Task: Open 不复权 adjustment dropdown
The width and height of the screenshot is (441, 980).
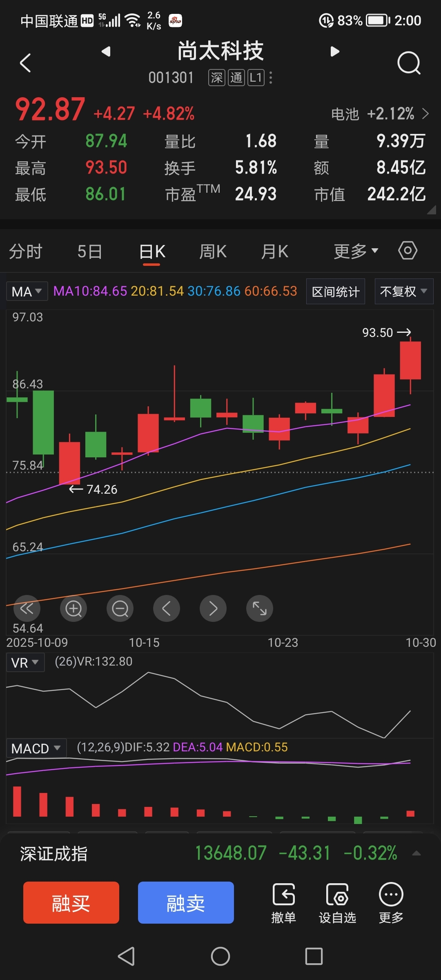Action: pos(404,292)
